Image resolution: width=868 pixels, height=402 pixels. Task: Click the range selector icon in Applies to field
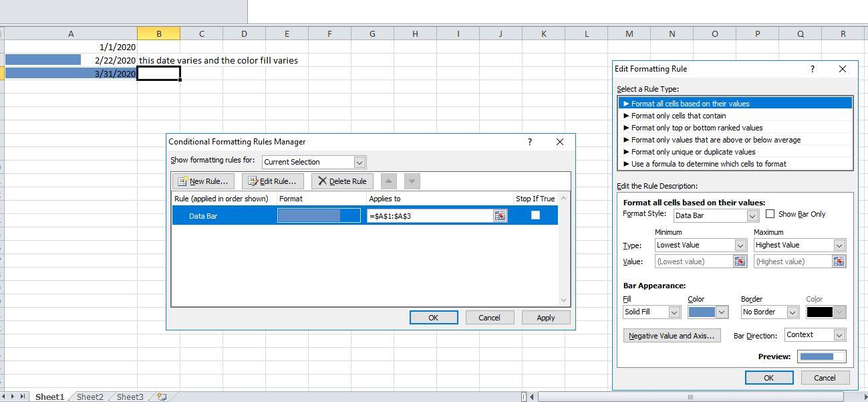tap(500, 215)
